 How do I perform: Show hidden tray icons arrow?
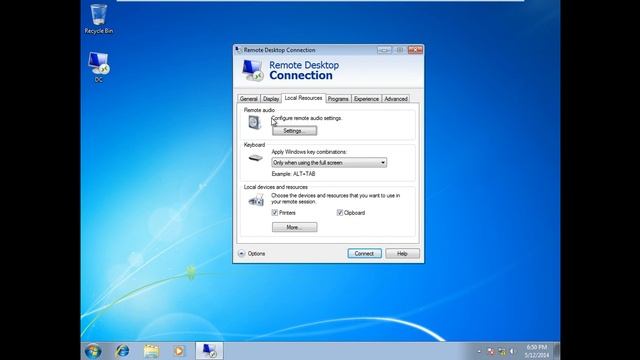479,351
